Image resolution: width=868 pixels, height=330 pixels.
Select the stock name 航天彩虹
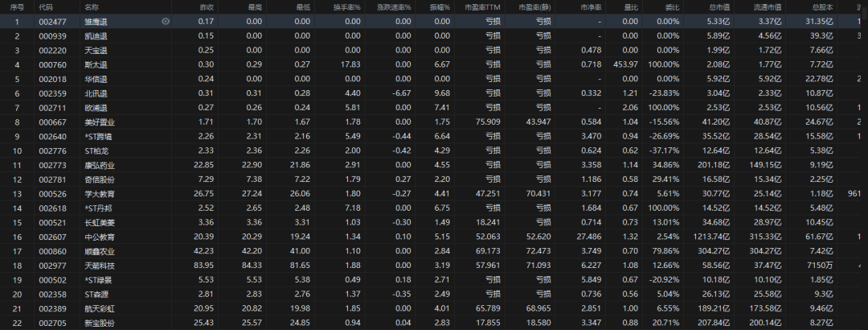pos(100,309)
